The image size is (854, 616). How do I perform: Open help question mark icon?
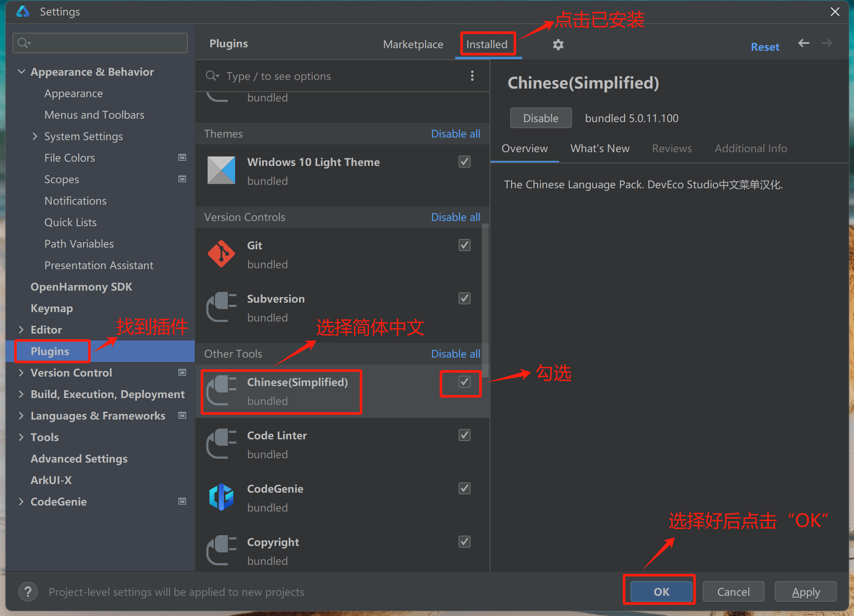(28, 592)
